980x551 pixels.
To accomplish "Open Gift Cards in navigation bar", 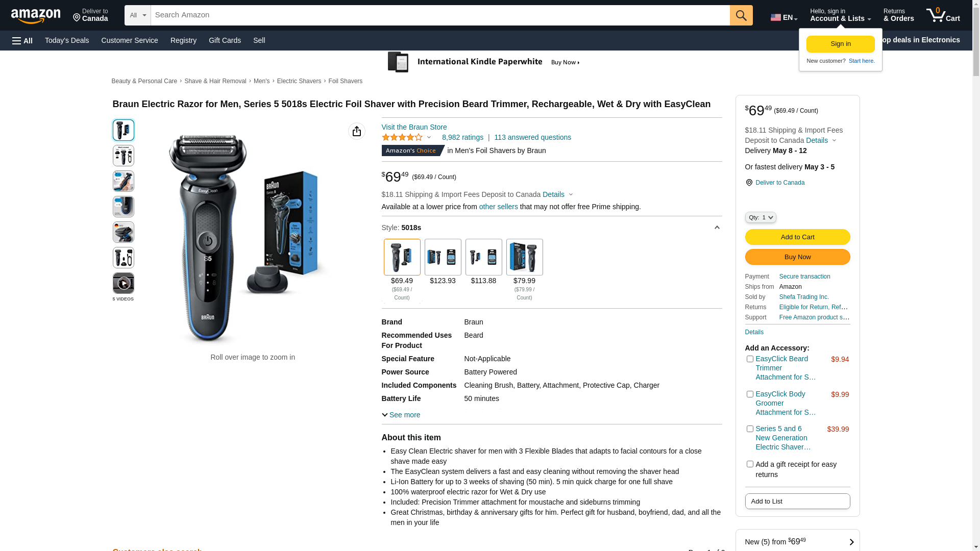I will [225, 40].
